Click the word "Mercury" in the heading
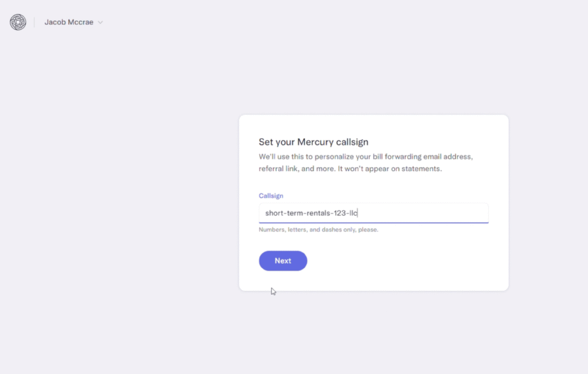 coord(315,142)
